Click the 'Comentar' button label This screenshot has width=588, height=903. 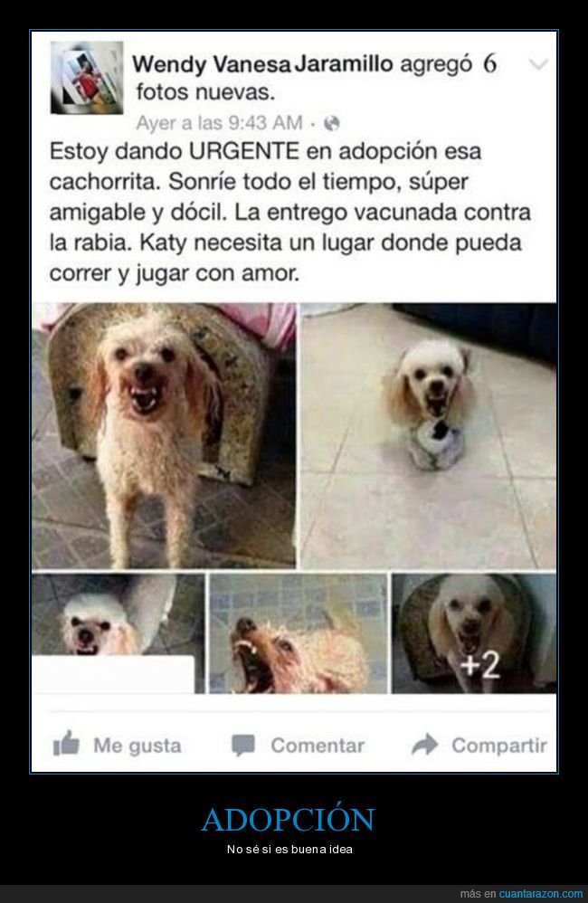[x=318, y=746]
